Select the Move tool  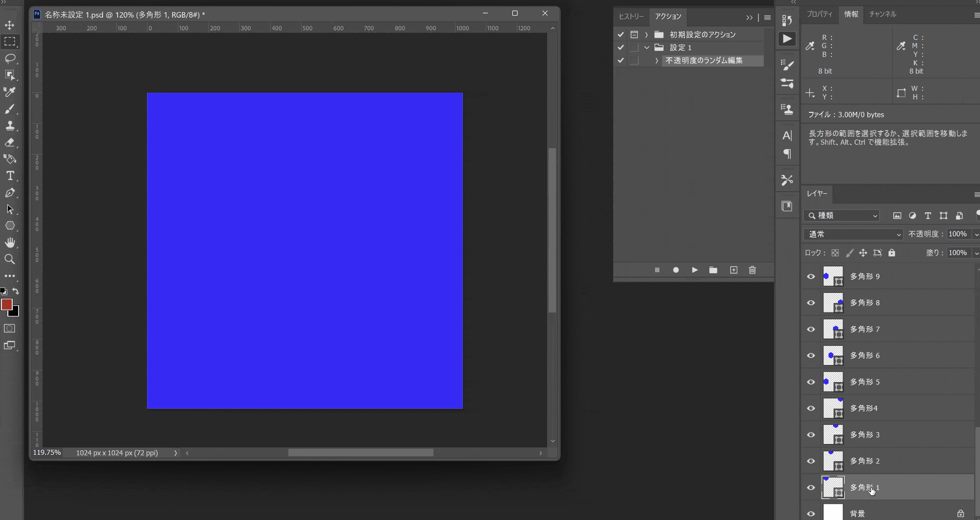point(10,25)
